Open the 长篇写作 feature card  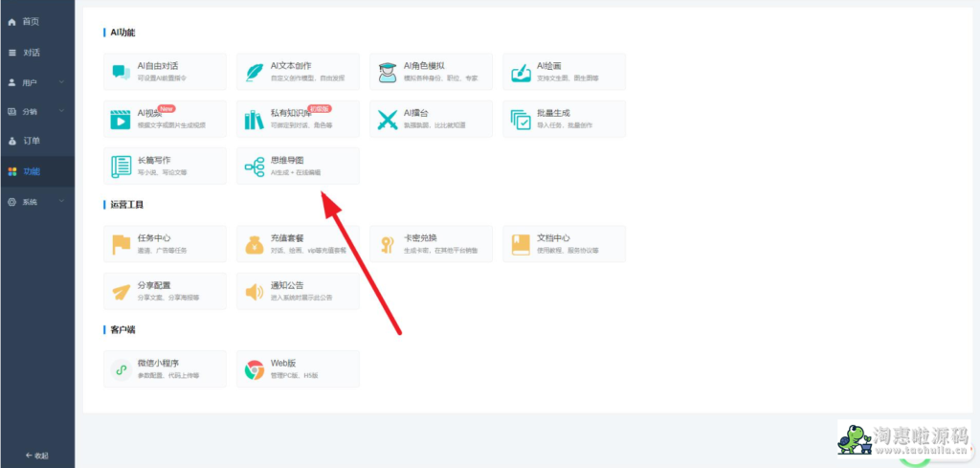(165, 167)
